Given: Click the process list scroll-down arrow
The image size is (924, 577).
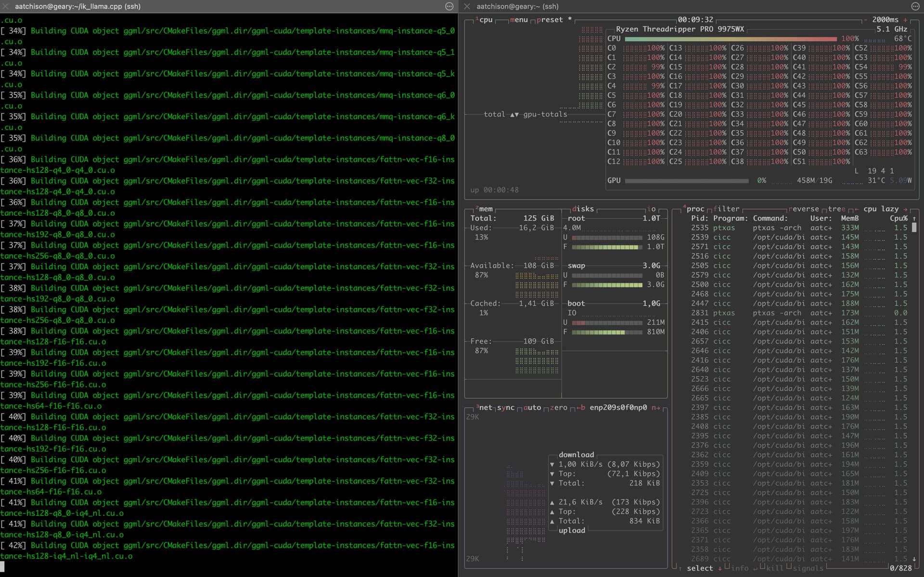Looking at the screenshot, I should 914,559.
